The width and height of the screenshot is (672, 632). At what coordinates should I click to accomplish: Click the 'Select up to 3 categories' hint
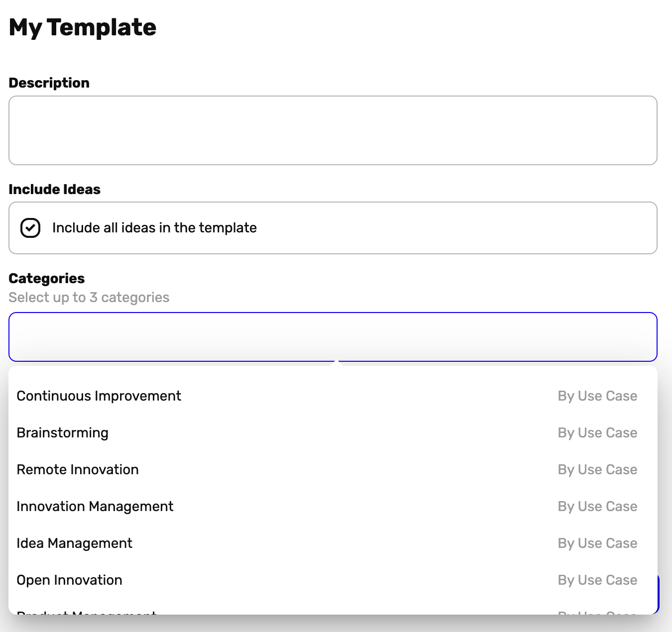pos(89,298)
